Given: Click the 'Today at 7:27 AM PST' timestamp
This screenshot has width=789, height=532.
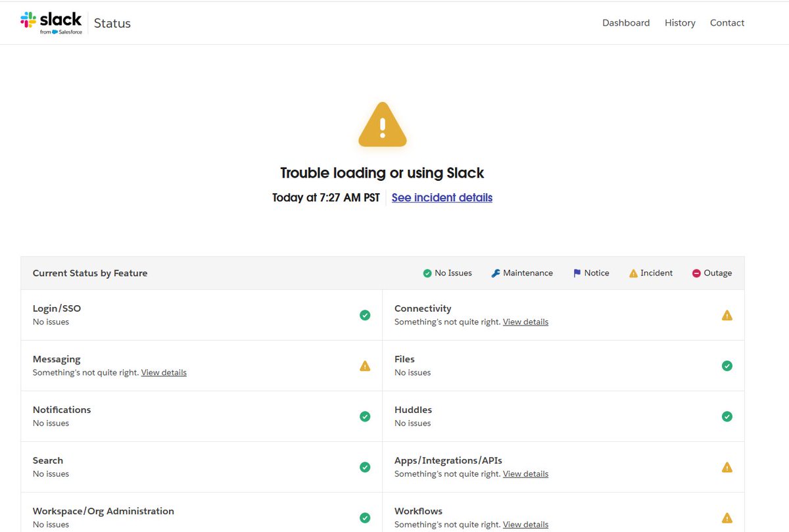Looking at the screenshot, I should [326, 197].
